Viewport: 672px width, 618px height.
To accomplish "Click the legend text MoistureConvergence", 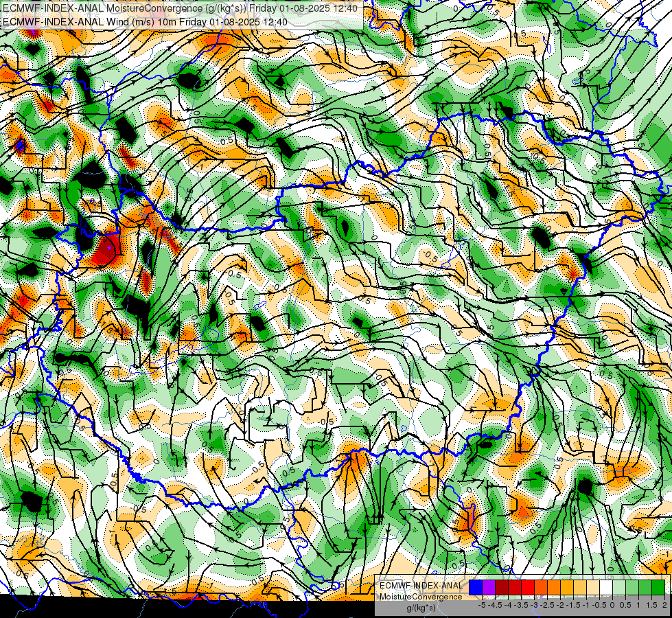I will 421,597.
